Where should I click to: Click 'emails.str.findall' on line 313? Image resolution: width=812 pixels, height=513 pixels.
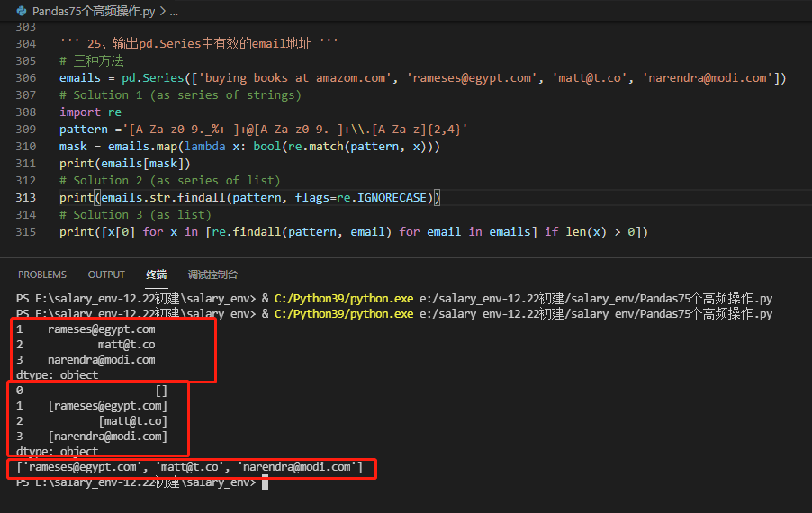163,197
